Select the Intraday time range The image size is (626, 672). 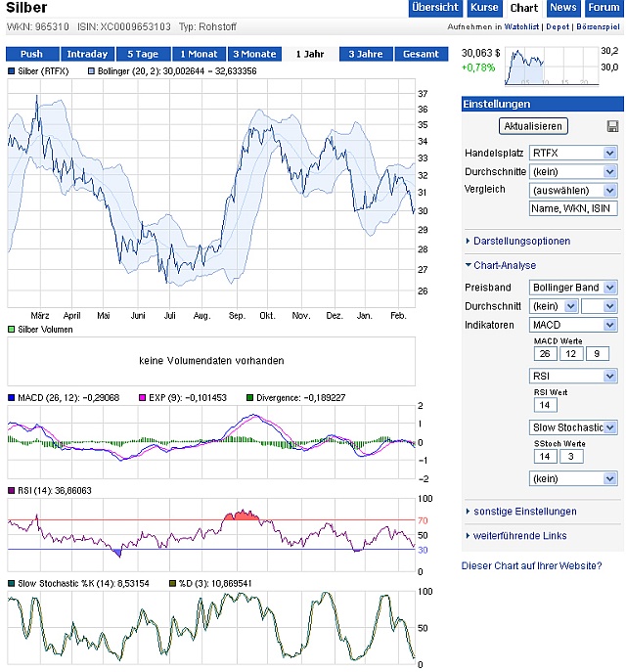tap(88, 54)
